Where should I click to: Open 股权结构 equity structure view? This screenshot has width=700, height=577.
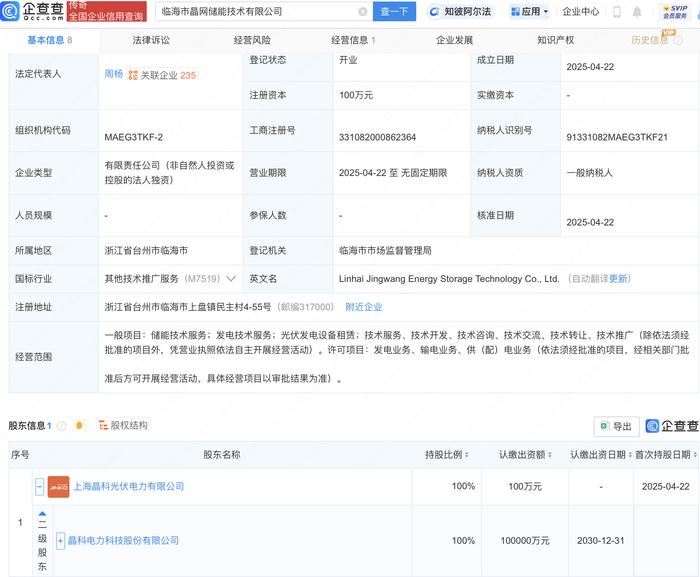click(x=123, y=425)
